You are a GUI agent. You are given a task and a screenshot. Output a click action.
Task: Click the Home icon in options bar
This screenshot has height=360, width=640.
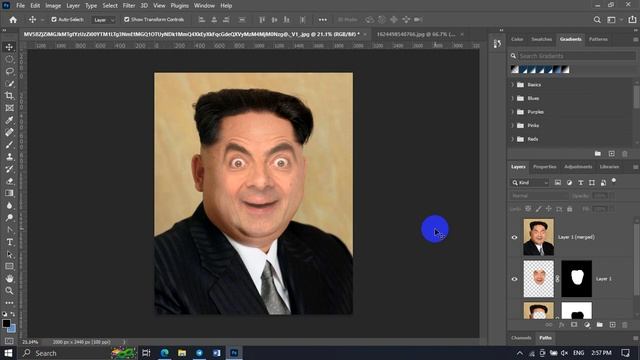point(13,20)
